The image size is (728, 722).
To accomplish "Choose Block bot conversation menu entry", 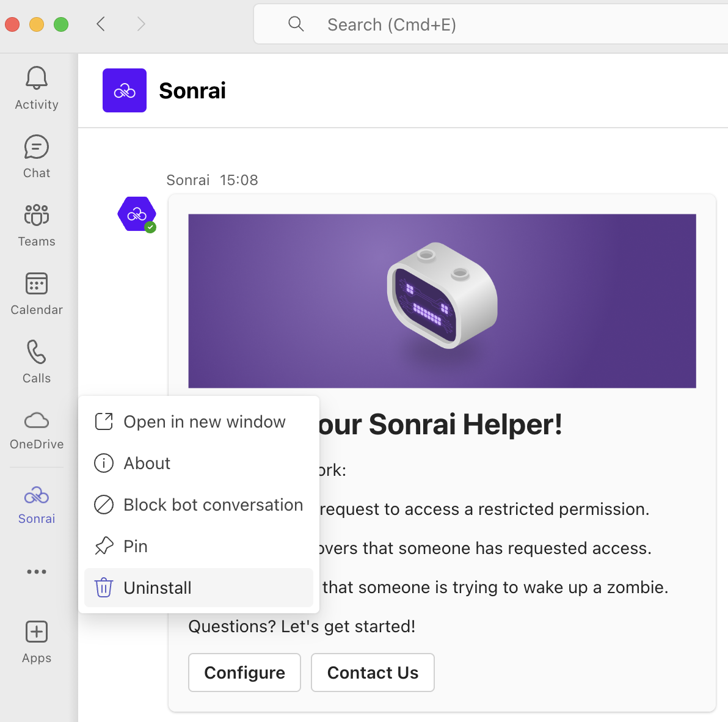I will coord(198,505).
